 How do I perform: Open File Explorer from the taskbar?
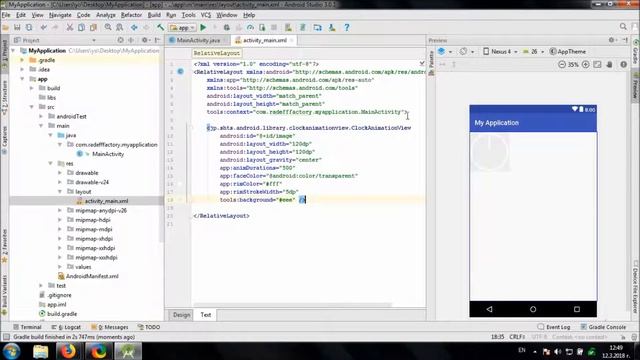40,351
